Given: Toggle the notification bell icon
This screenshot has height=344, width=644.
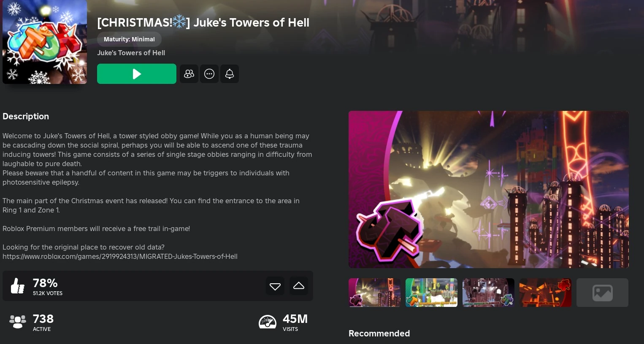Looking at the screenshot, I should click(x=230, y=74).
